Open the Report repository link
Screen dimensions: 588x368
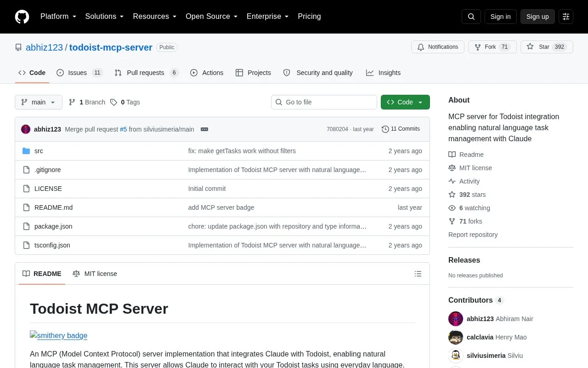(x=473, y=235)
